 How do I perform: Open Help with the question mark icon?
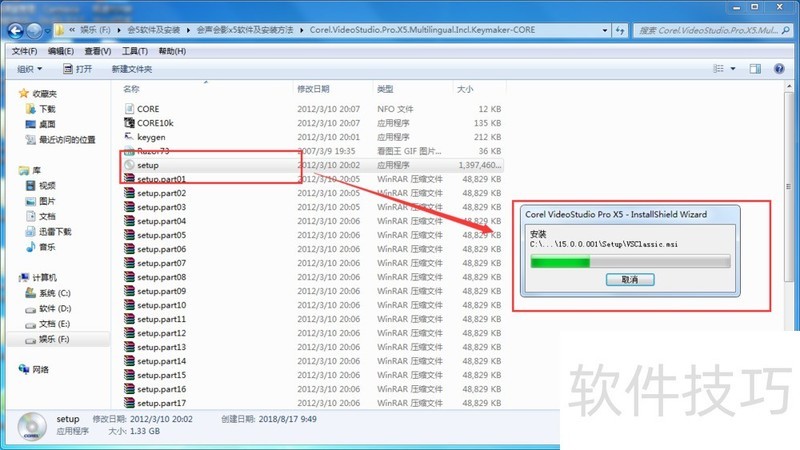click(x=779, y=68)
